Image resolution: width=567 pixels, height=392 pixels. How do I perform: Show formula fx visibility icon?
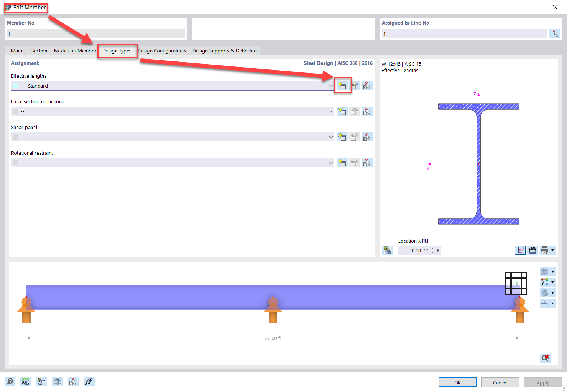[89, 381]
